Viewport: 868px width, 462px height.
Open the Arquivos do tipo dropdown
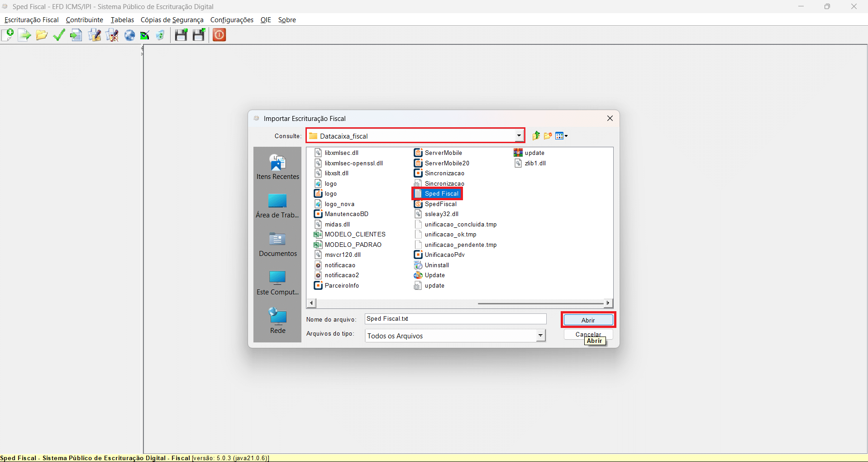click(x=540, y=336)
